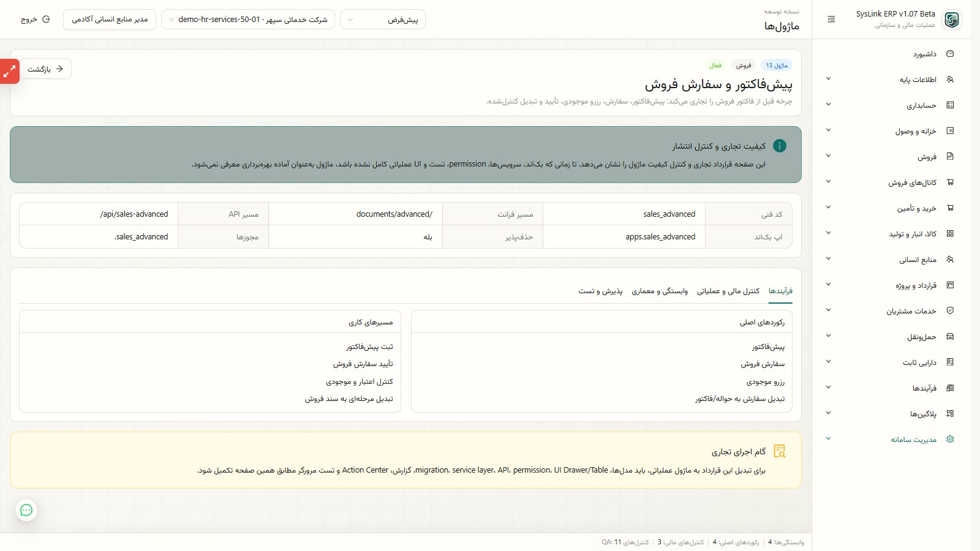Click the کانال‌های فروش cart icon
The width and height of the screenshot is (980, 551).
(x=950, y=182)
